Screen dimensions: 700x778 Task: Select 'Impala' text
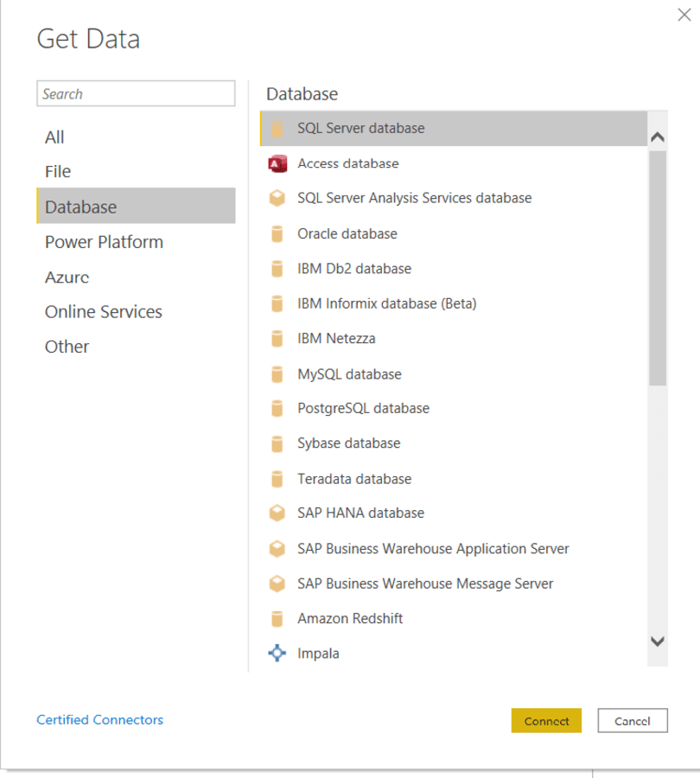point(318,654)
